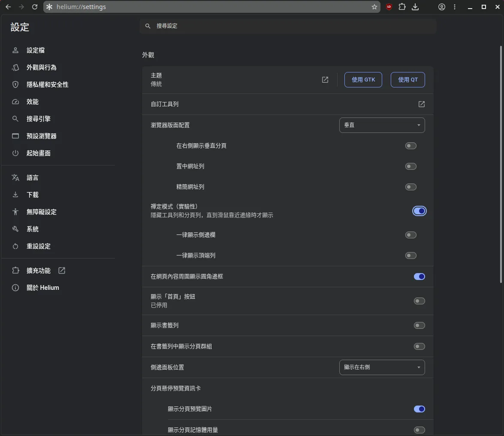Open 起始畫面 settings section
The width and height of the screenshot is (504, 436).
coord(38,153)
